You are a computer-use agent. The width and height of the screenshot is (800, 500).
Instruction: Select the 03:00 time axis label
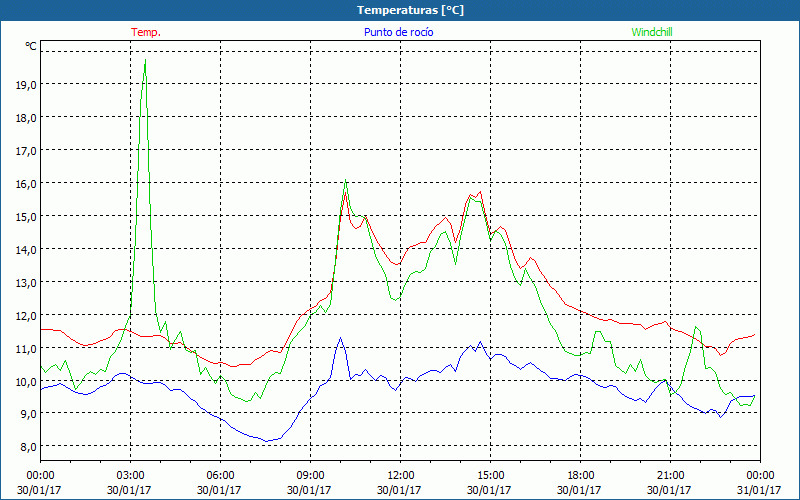(x=130, y=475)
